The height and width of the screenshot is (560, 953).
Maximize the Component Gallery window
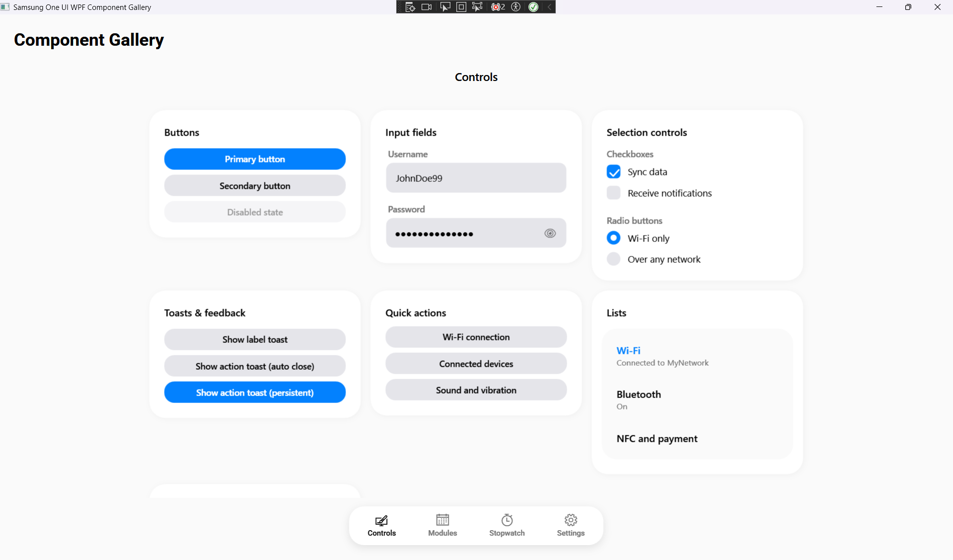coord(908,7)
